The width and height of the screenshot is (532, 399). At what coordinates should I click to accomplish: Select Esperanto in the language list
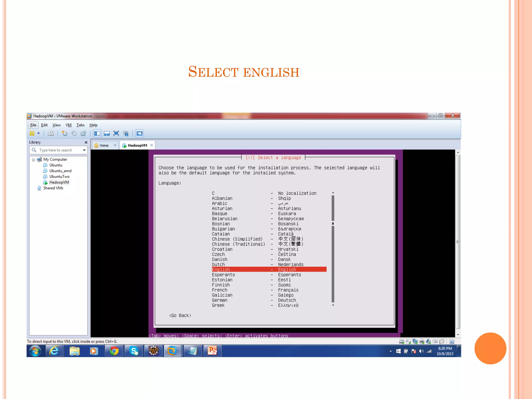pos(269,275)
